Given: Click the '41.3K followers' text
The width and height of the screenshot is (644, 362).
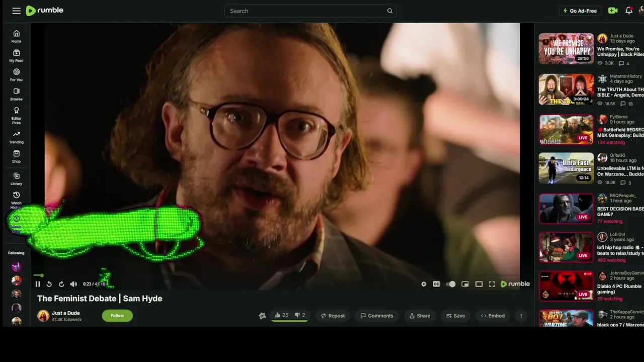Looking at the screenshot, I should [66, 319].
